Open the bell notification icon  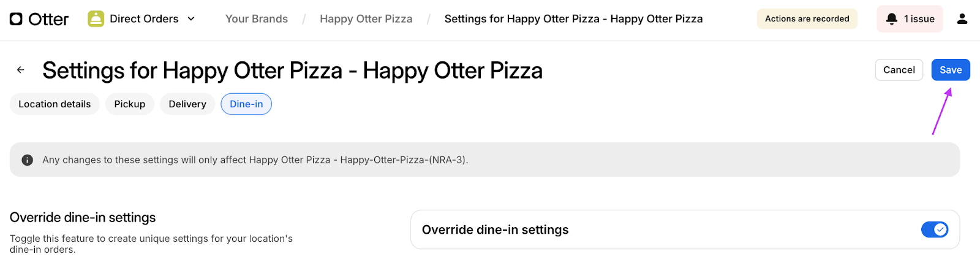pos(892,19)
